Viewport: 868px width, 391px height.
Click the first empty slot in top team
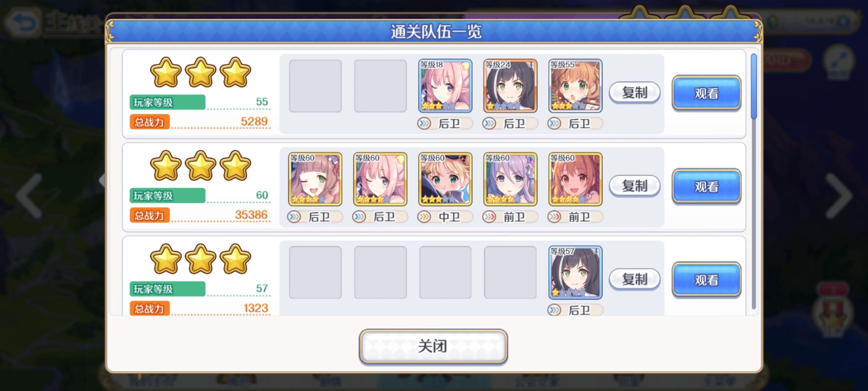[x=315, y=86]
